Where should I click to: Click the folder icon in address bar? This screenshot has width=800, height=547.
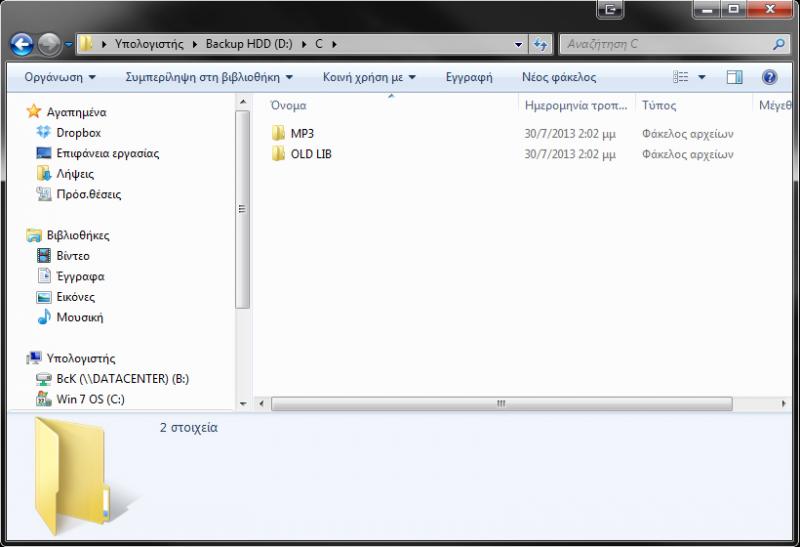tap(86, 44)
